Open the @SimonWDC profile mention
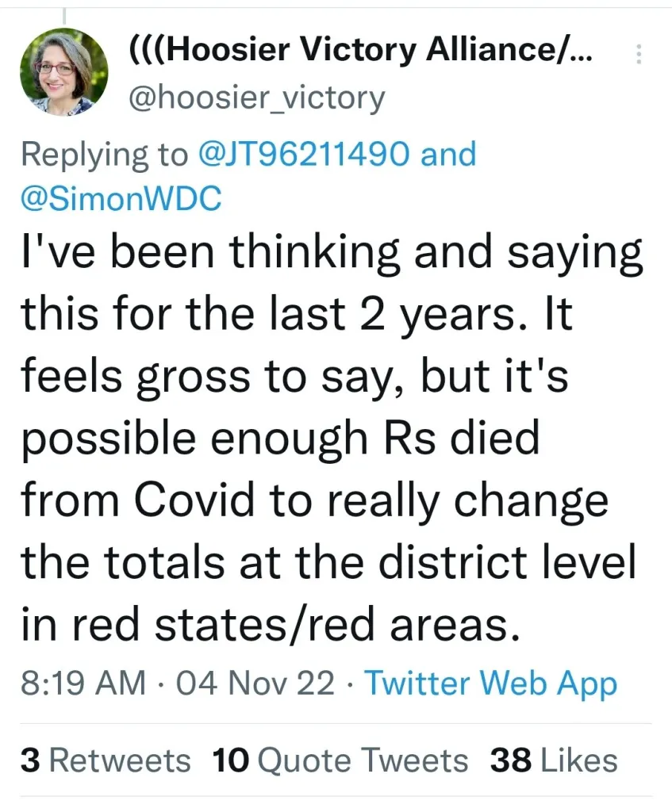The width and height of the screenshot is (672, 812). tap(121, 198)
